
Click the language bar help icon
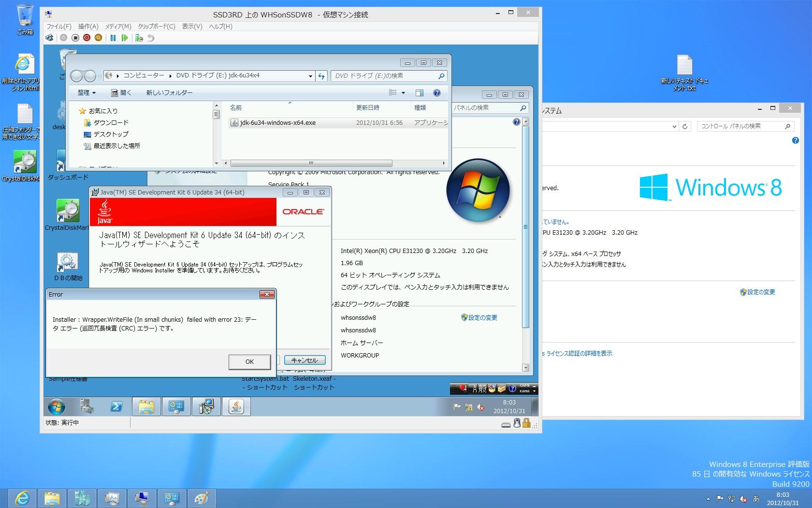click(512, 388)
